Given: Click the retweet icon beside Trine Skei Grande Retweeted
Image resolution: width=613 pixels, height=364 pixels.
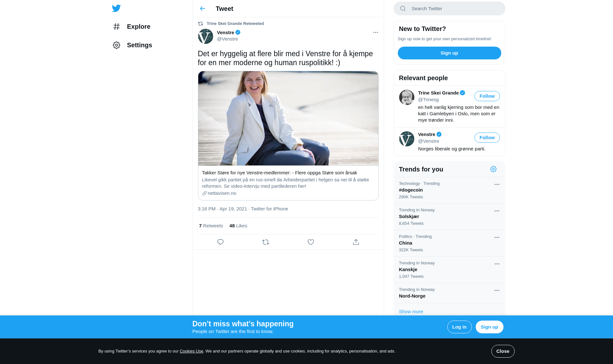Looking at the screenshot, I should pos(201,24).
